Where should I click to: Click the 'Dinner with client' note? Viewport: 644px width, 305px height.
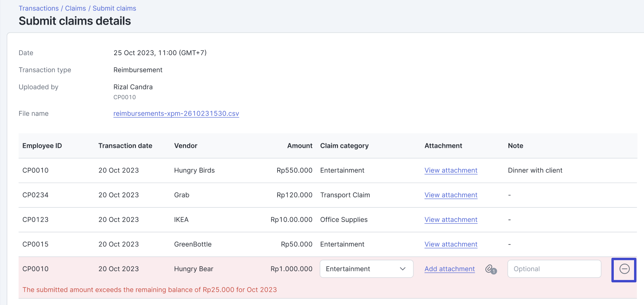535,170
